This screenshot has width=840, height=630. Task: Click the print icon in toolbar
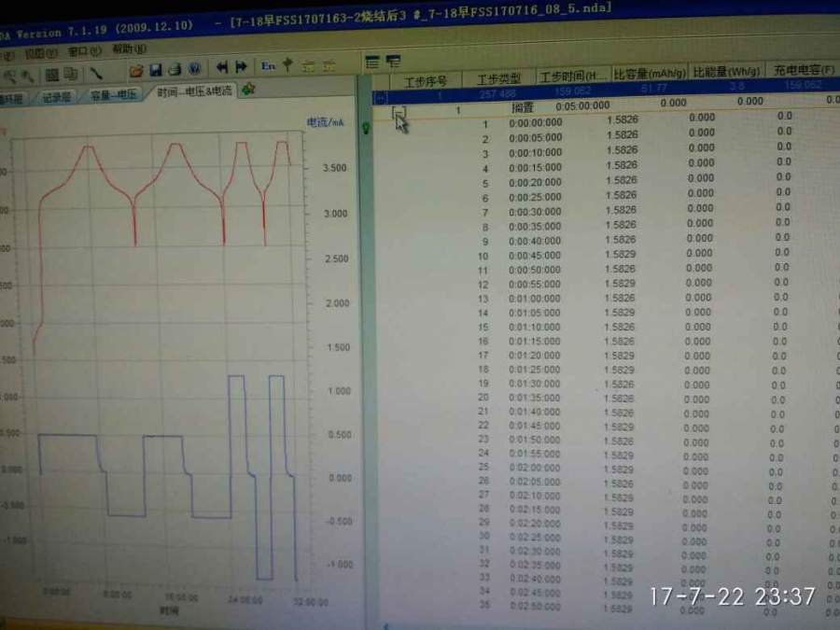pos(175,69)
